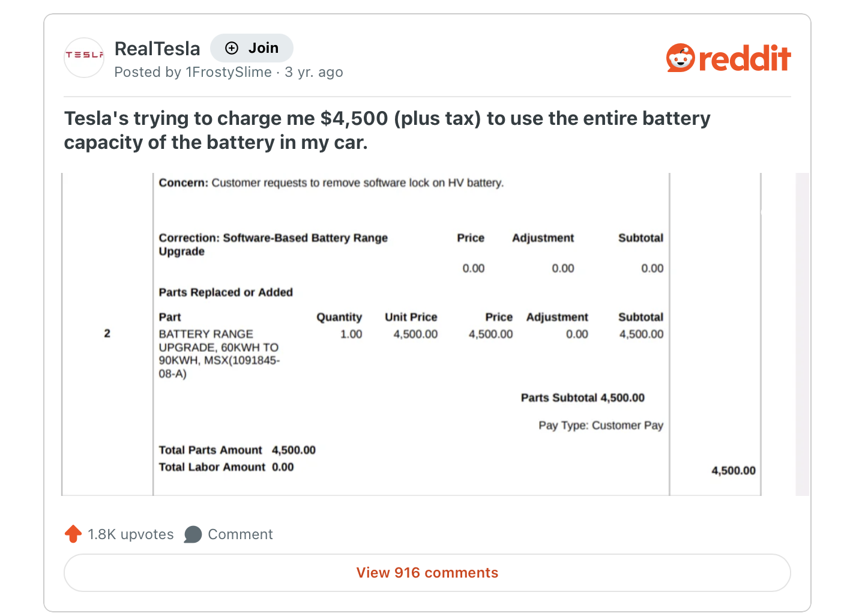The image size is (862, 616).
Task: Click the comment speech bubble icon
Action: 193,534
